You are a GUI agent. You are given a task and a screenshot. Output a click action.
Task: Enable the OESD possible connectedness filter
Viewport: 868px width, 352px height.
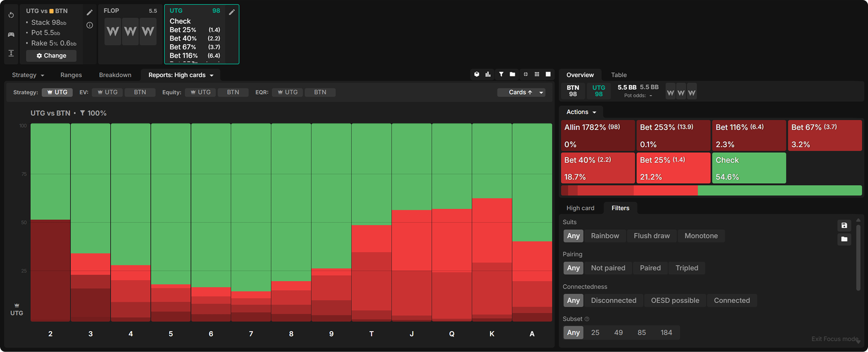click(x=675, y=300)
